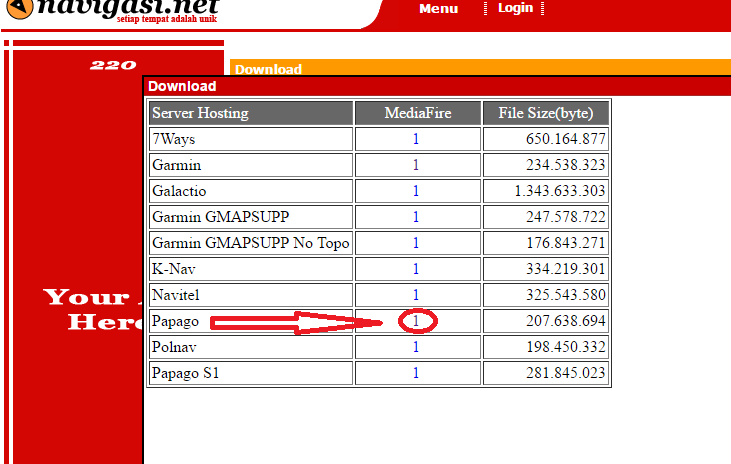The width and height of the screenshot is (731, 464).
Task: Open MediaFire link 1 for K-Nav
Action: click(x=416, y=269)
